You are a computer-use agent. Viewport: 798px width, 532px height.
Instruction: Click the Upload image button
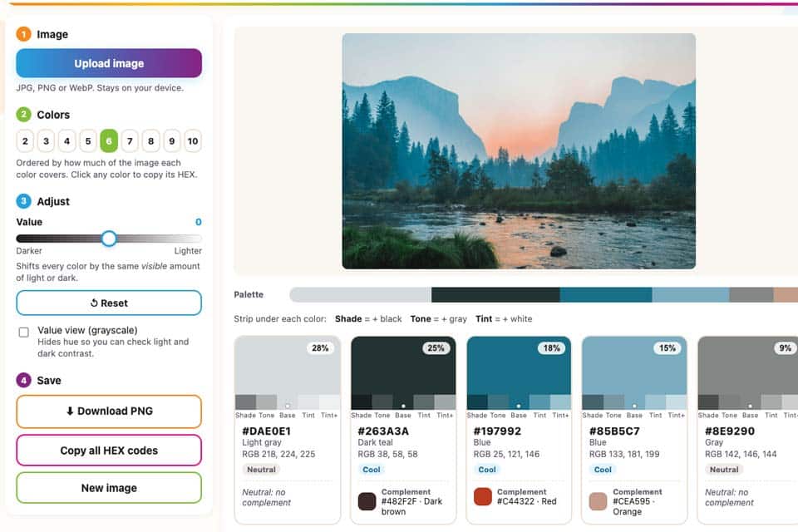(x=109, y=63)
